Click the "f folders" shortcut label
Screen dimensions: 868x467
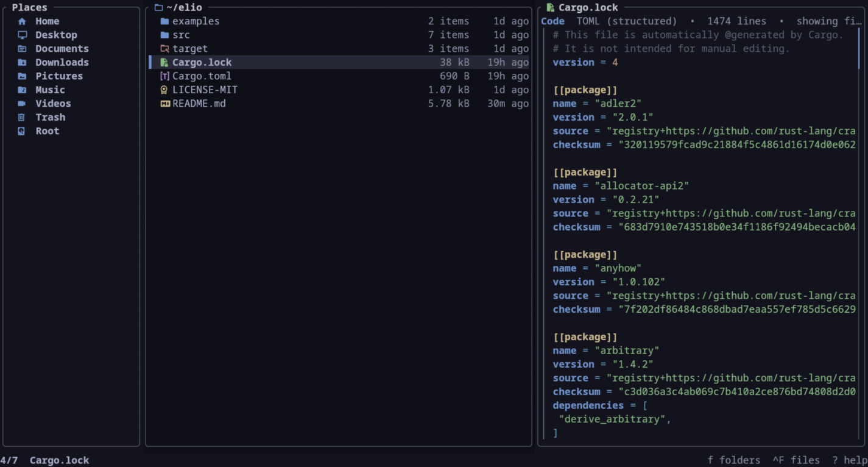point(734,460)
